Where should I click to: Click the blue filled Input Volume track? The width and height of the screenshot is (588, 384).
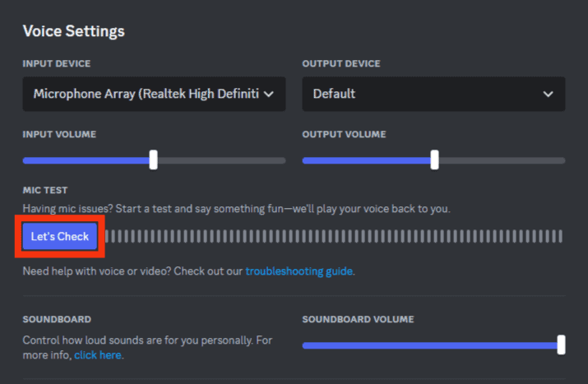click(x=86, y=160)
